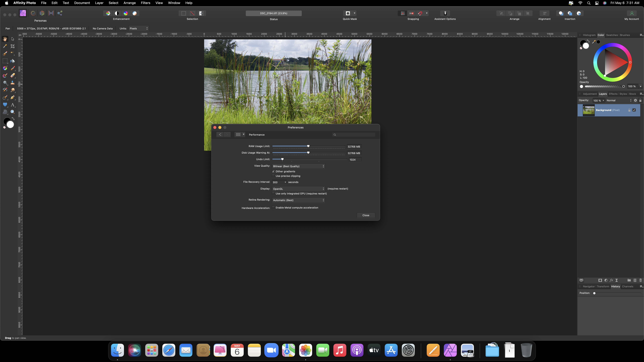Add layer effects with fx icon

[611, 280]
